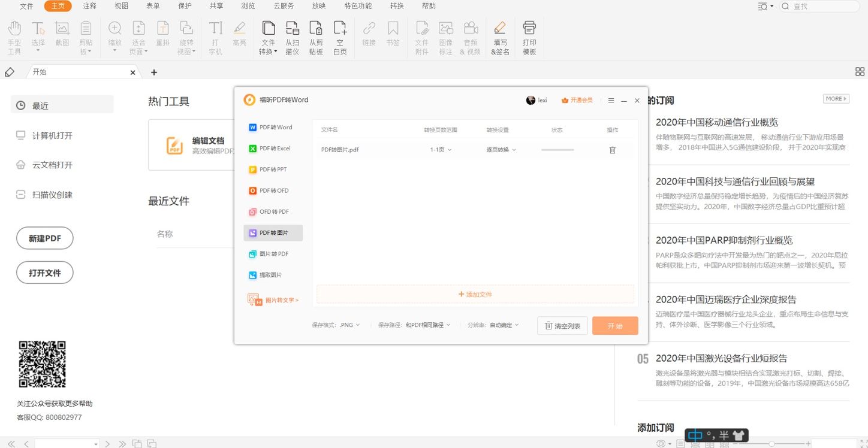Delete PDF转图片.pdf using trash icon

coord(612,150)
